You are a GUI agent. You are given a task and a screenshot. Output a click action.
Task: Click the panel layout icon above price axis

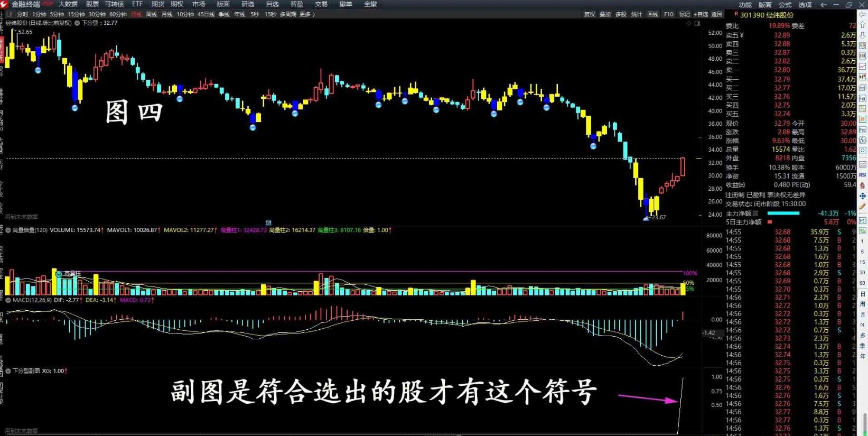pyautogui.click(x=697, y=23)
